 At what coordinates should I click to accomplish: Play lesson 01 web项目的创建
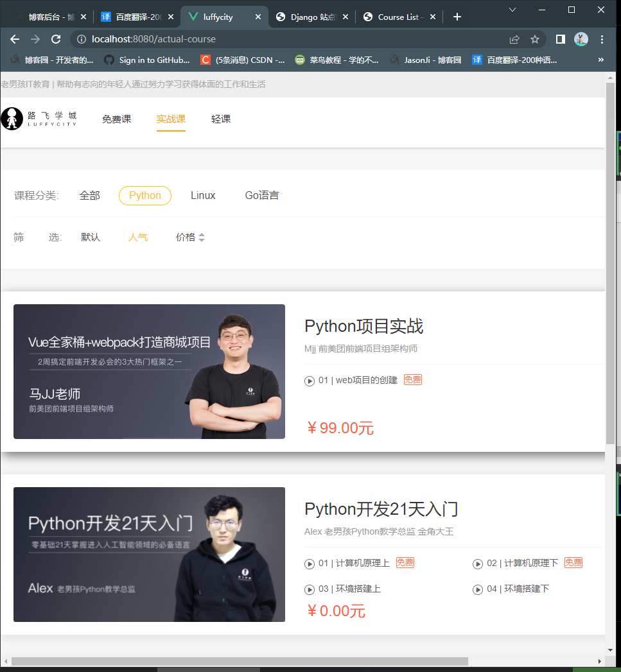click(x=358, y=380)
